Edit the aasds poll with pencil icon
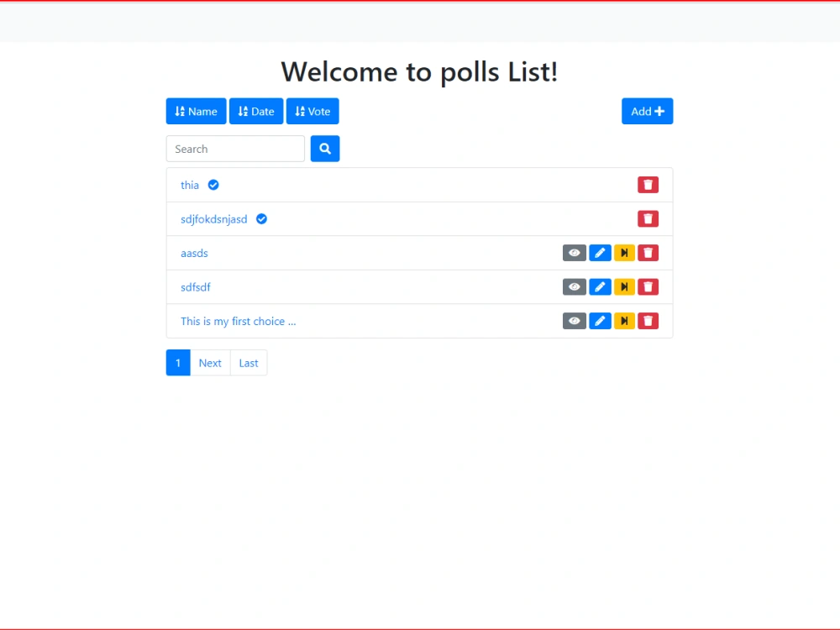Image resolution: width=840 pixels, height=630 pixels. (x=600, y=253)
